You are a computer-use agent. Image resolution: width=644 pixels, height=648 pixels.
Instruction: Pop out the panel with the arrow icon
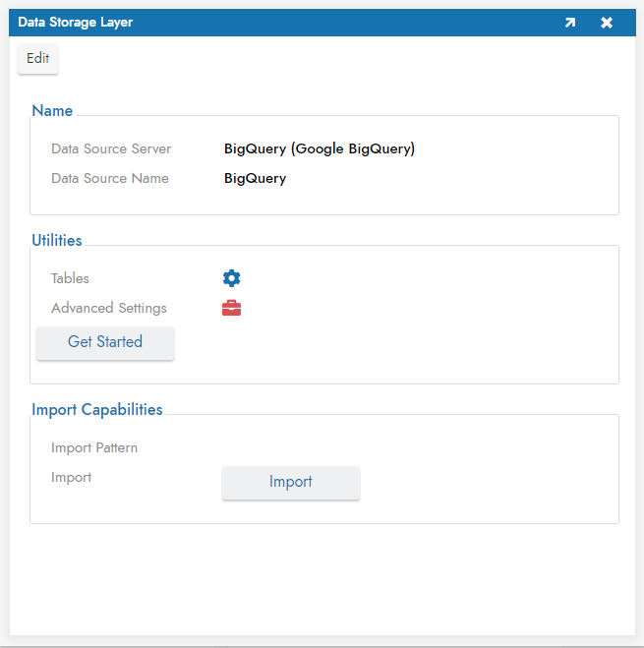tap(570, 23)
